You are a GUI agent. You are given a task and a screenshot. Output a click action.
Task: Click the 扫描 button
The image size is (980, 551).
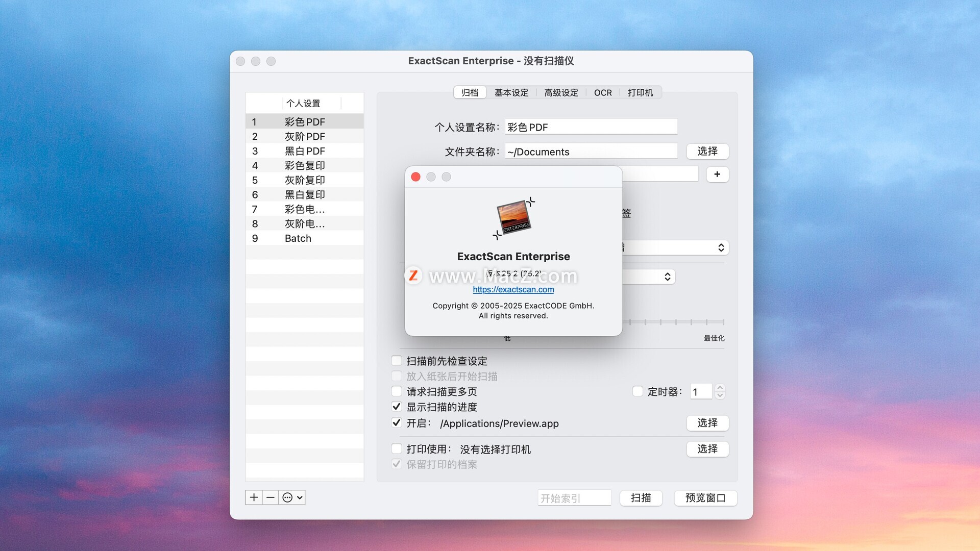click(641, 498)
